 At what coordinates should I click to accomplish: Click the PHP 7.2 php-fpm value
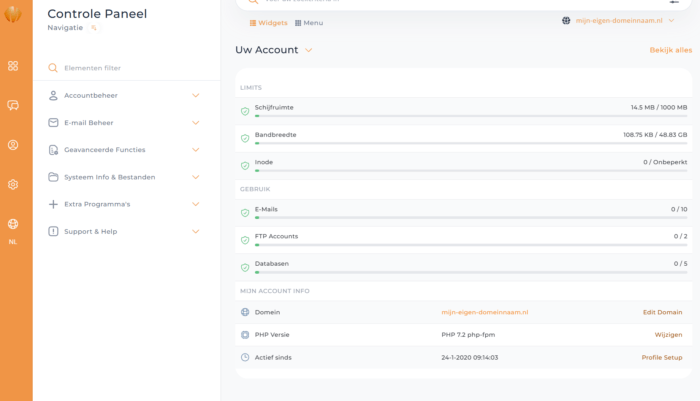[x=468, y=334]
